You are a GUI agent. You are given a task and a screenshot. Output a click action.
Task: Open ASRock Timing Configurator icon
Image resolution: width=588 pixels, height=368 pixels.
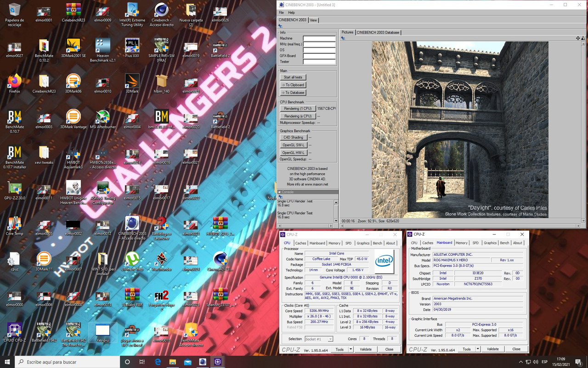[x=102, y=193]
